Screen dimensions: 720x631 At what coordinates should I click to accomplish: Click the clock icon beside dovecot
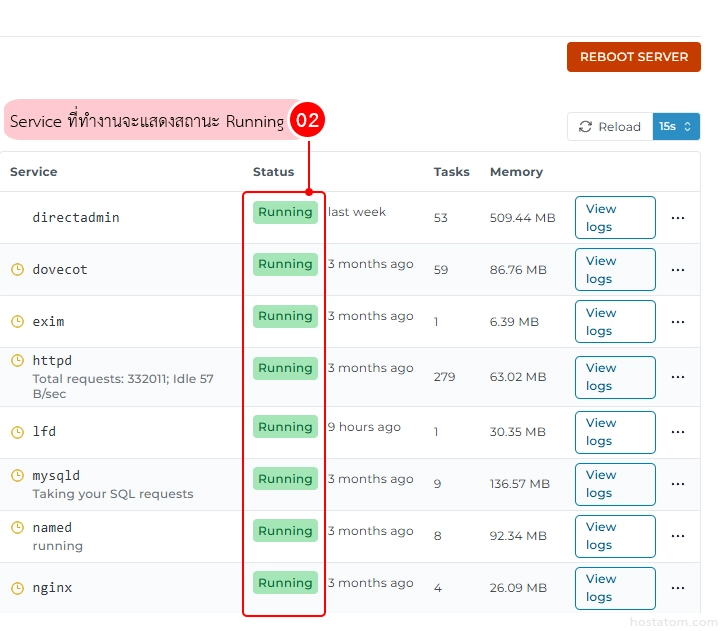coord(17,269)
